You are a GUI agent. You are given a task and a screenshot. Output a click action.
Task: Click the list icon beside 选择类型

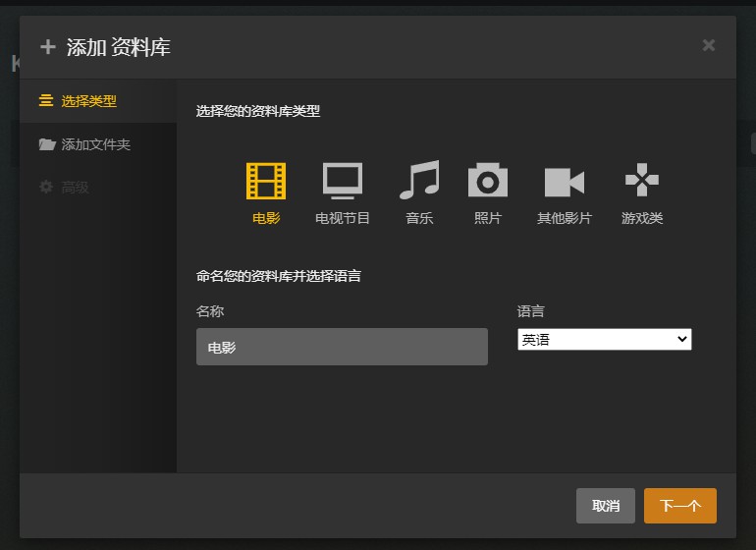pyautogui.click(x=46, y=101)
